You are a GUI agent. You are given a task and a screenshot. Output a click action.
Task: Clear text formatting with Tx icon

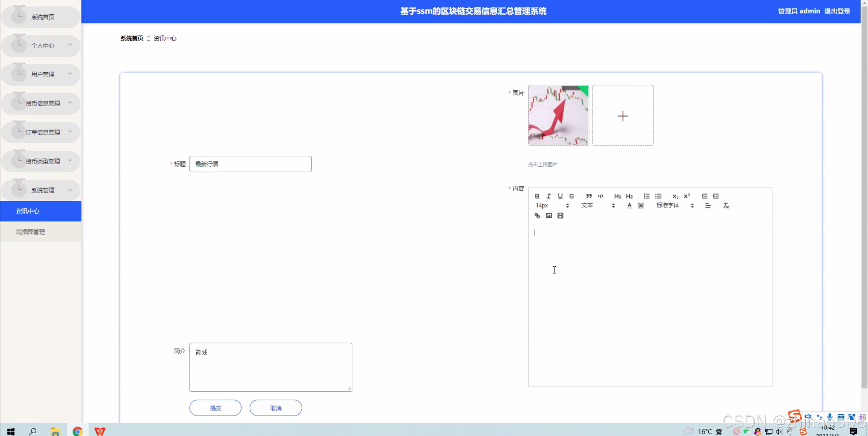coord(726,206)
